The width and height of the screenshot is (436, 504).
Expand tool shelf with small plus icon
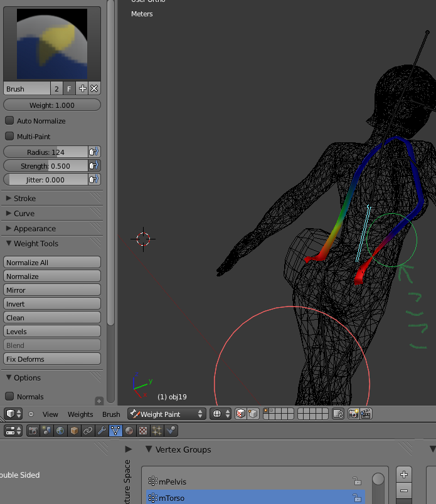coord(99,401)
